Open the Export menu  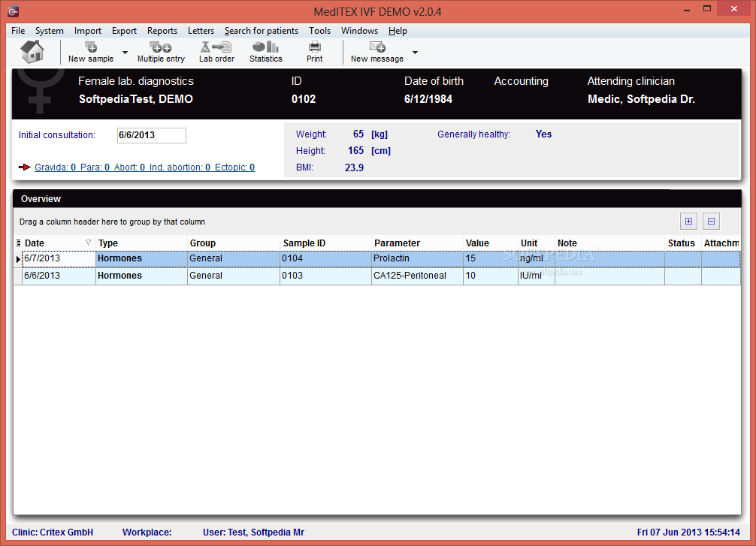pos(125,30)
